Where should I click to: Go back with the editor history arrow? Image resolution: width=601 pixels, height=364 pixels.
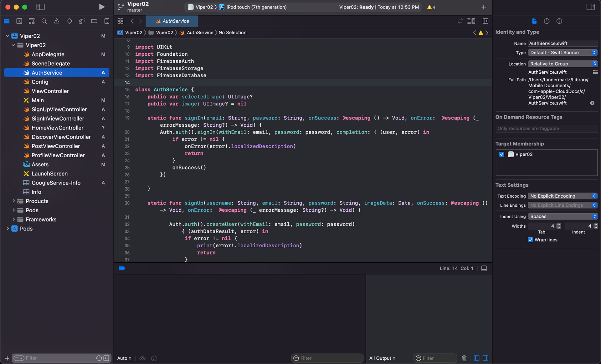pyautogui.click(x=132, y=21)
